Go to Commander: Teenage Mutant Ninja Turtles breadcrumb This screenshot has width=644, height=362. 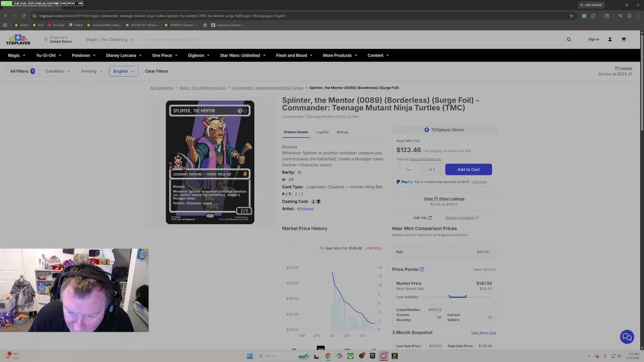pyautogui.click(x=268, y=87)
